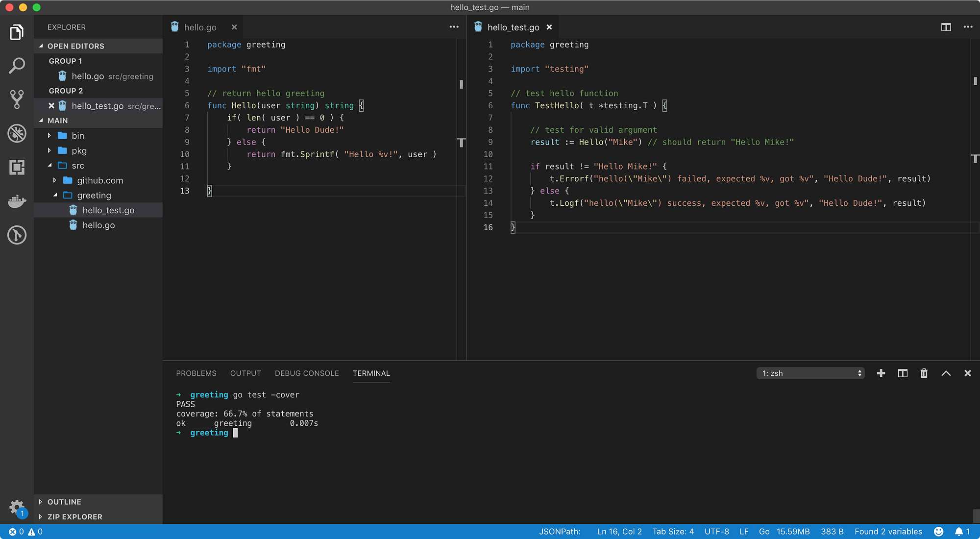Open the 1: zsh terminal dropdown
980x539 pixels.
pos(810,373)
